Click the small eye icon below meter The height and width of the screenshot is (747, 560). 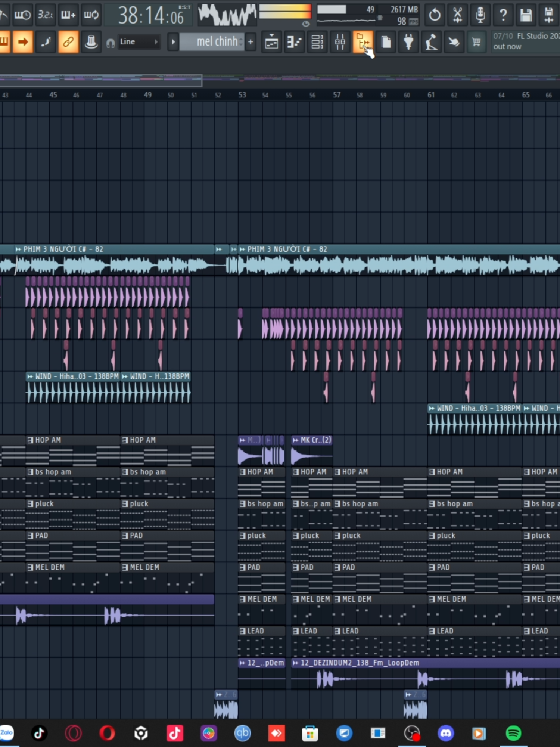point(306,24)
